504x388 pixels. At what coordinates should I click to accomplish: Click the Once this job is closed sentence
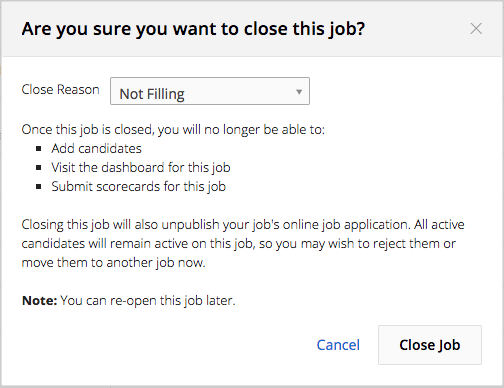(x=173, y=130)
